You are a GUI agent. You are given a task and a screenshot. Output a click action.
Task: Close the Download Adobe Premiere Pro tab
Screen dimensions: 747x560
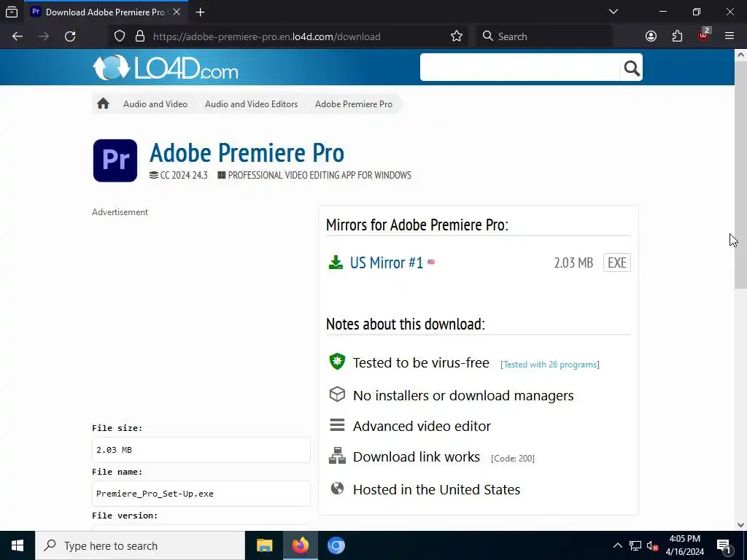[177, 12]
